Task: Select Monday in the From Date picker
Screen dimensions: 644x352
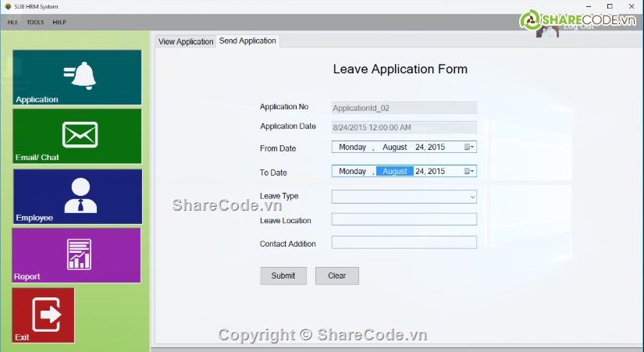Action: click(x=352, y=147)
